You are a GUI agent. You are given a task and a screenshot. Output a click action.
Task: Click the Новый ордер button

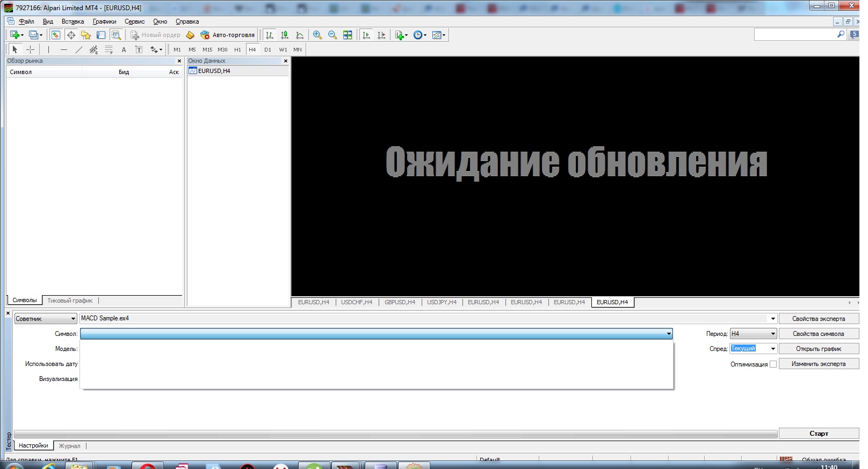155,35
